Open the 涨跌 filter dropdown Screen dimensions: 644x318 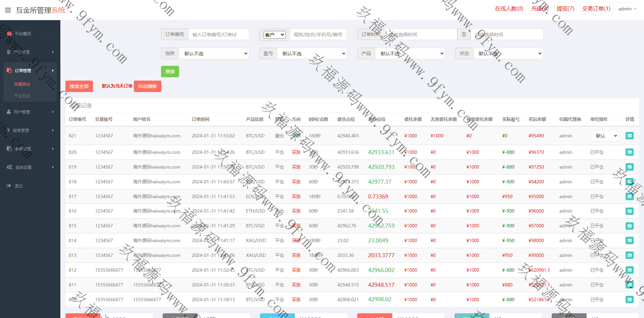214,54
